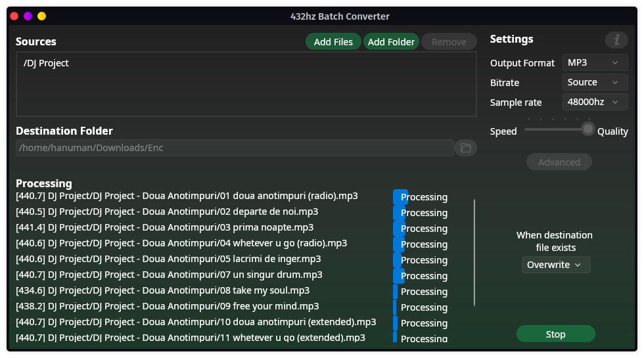Open the Advanced settings button
644x358 pixels.
click(559, 162)
